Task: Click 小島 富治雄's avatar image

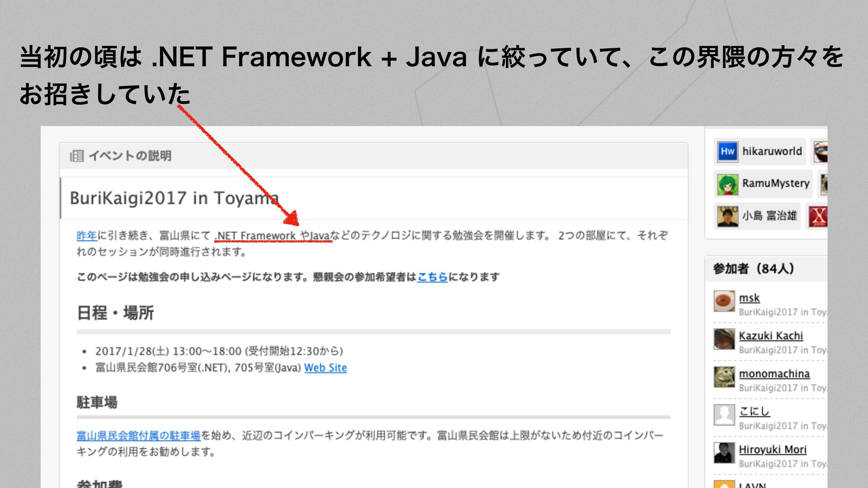Action: pyautogui.click(x=727, y=216)
